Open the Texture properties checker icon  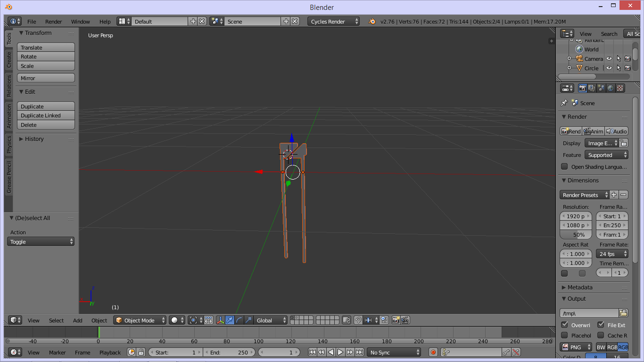pyautogui.click(x=620, y=88)
